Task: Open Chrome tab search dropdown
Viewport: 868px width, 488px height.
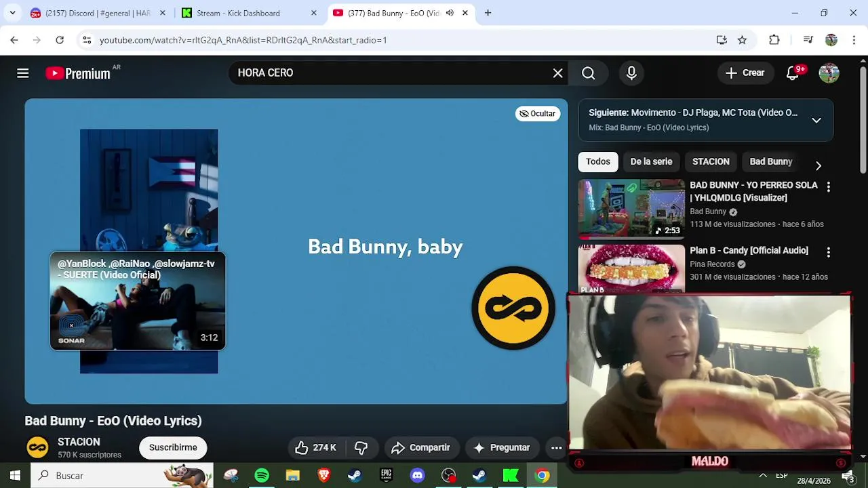Action: pos(12,13)
